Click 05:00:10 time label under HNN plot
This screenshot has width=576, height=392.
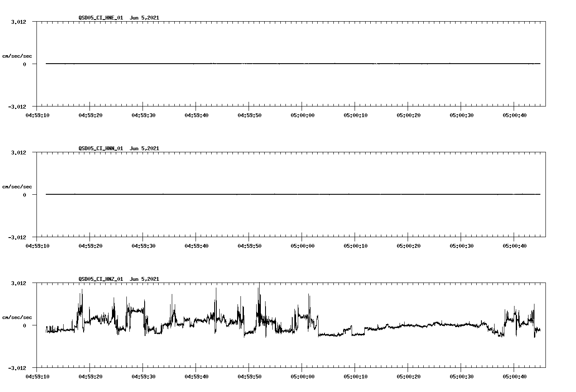point(355,246)
